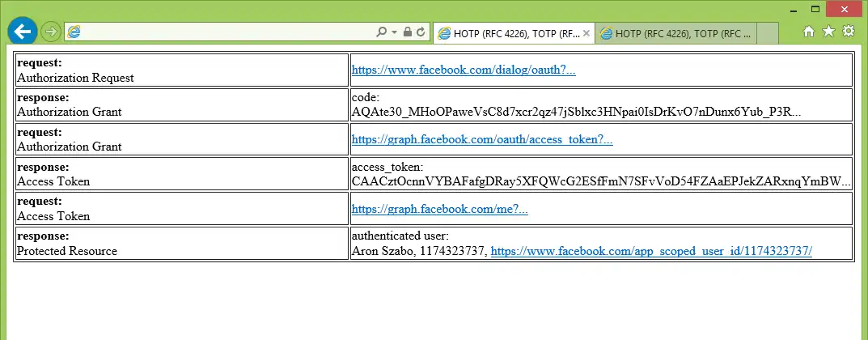Click the search magnifier in address bar
The image size is (868, 340).
381,32
